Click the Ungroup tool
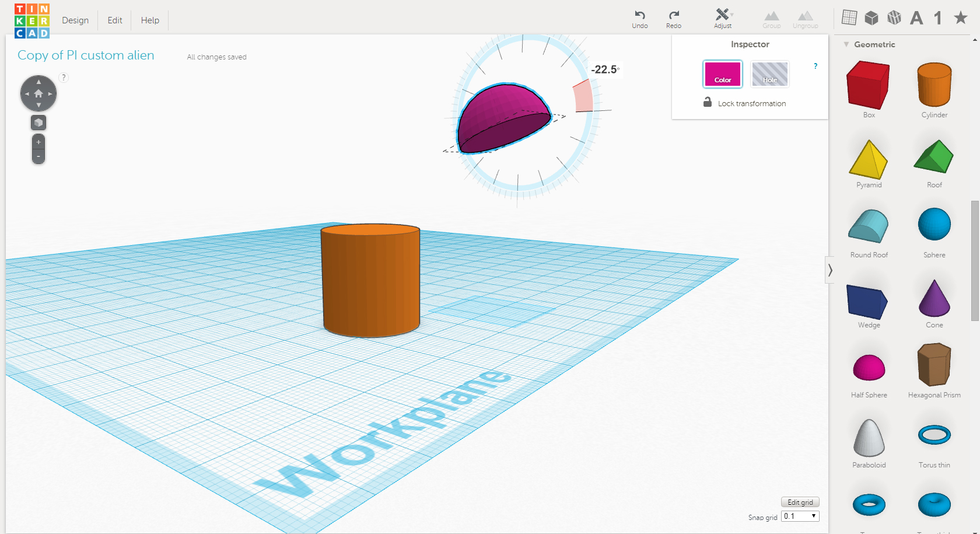Screen dimensions: 980x534 (806, 19)
